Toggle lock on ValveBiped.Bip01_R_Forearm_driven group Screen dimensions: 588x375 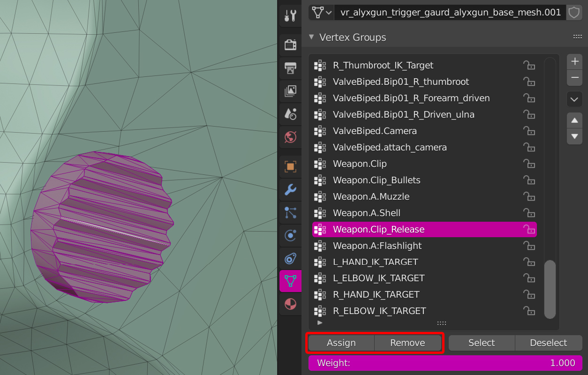[529, 98]
